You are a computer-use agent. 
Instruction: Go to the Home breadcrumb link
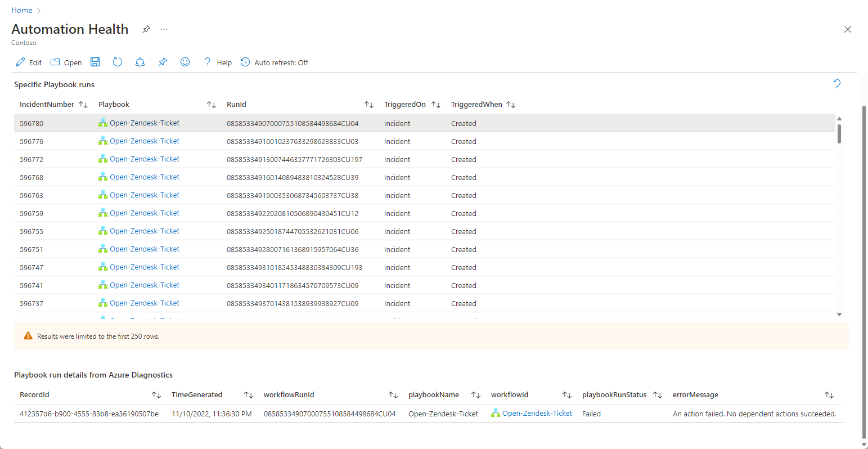22,10
